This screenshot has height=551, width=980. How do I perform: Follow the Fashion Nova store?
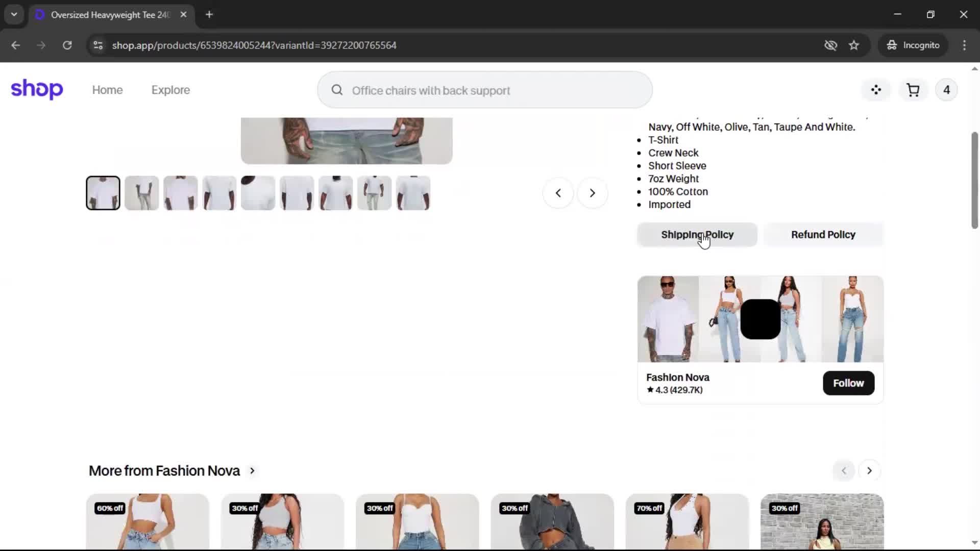pos(848,383)
